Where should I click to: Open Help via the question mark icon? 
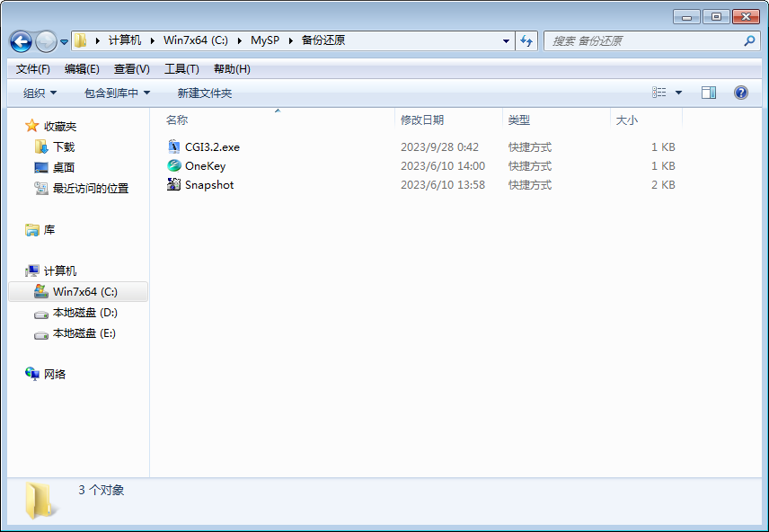pos(739,92)
